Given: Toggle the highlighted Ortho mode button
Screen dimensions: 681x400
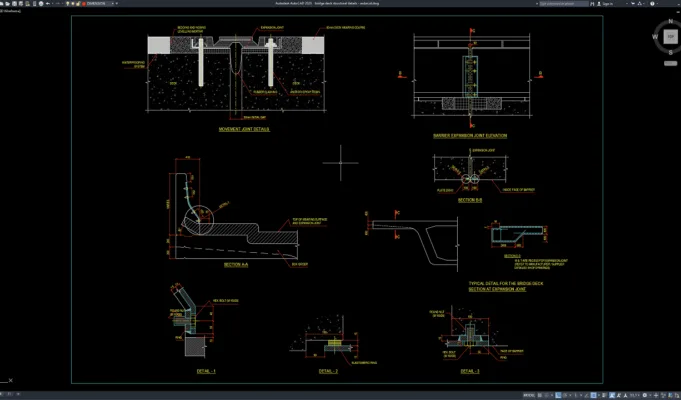Looking at the screenshot, I should [558, 395].
